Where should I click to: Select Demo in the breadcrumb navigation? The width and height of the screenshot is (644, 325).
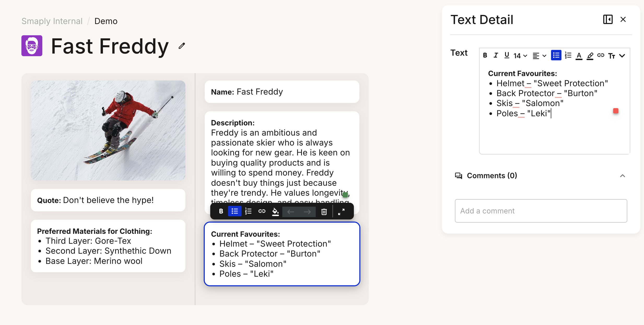pyautogui.click(x=106, y=21)
